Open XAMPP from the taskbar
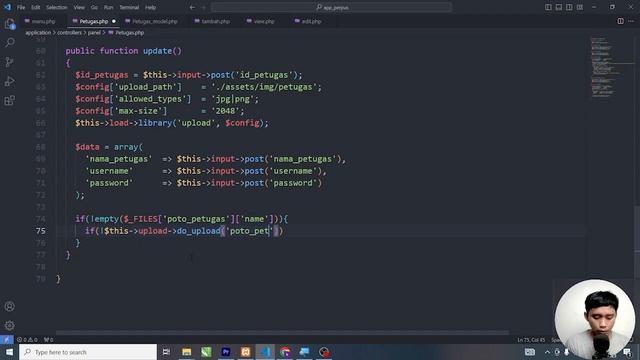The image size is (640, 360). pos(245,352)
